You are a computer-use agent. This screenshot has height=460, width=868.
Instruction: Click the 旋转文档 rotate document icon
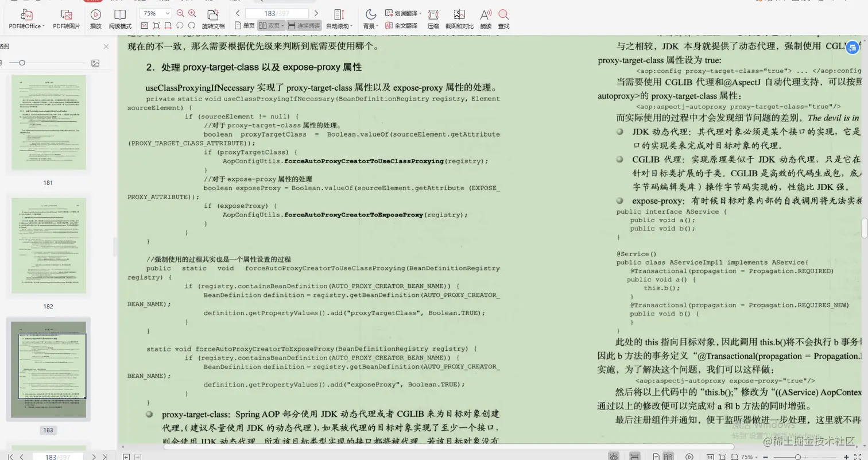tap(213, 18)
